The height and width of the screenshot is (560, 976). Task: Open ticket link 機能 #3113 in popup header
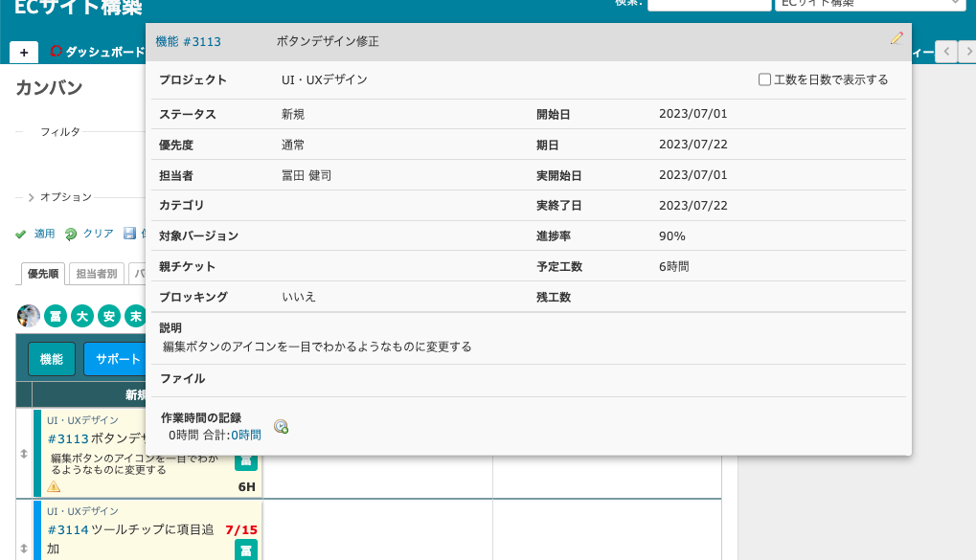tap(189, 42)
